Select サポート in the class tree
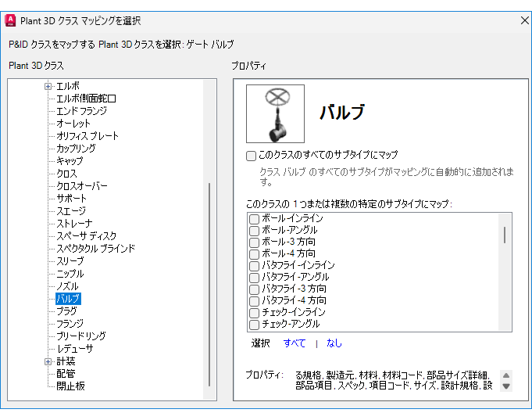This screenshot has width=532, height=420. (x=71, y=199)
